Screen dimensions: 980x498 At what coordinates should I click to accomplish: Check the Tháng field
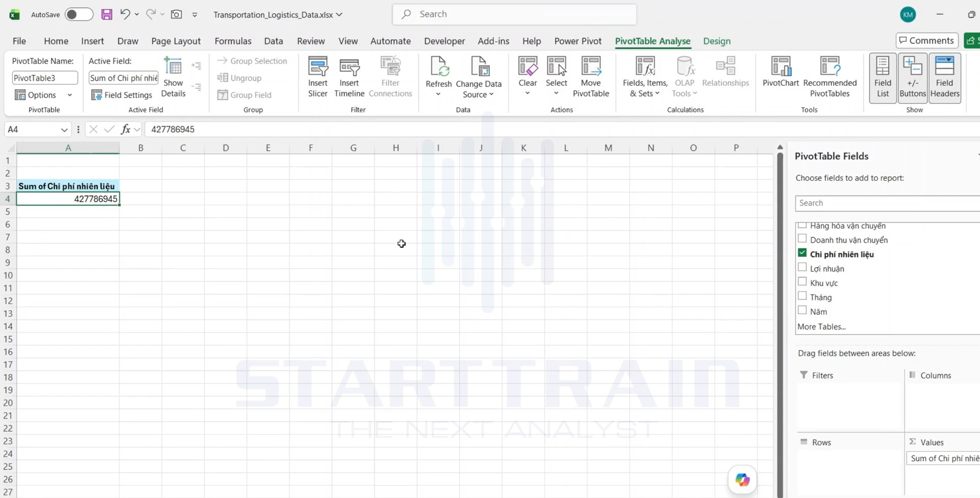click(802, 296)
